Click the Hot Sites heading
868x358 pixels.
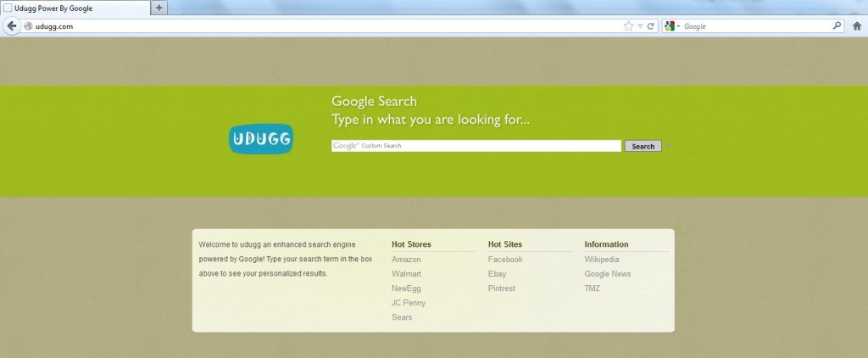(x=505, y=243)
